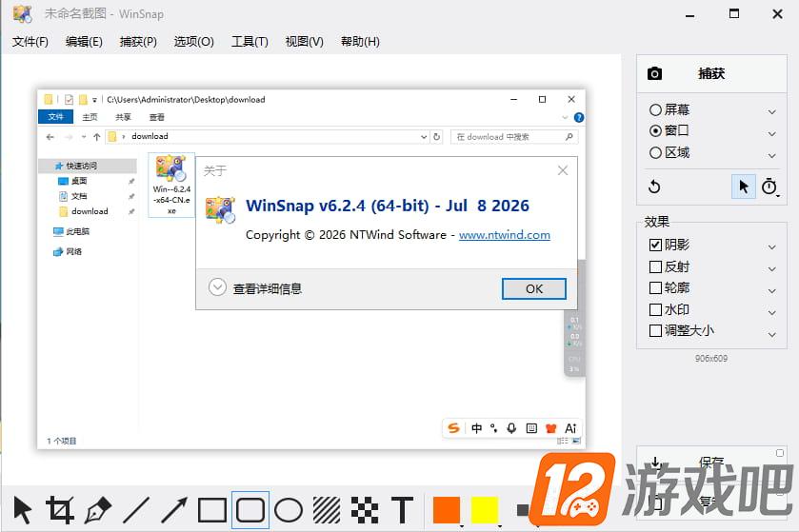Select the Hatch highlight tool

(x=327, y=509)
